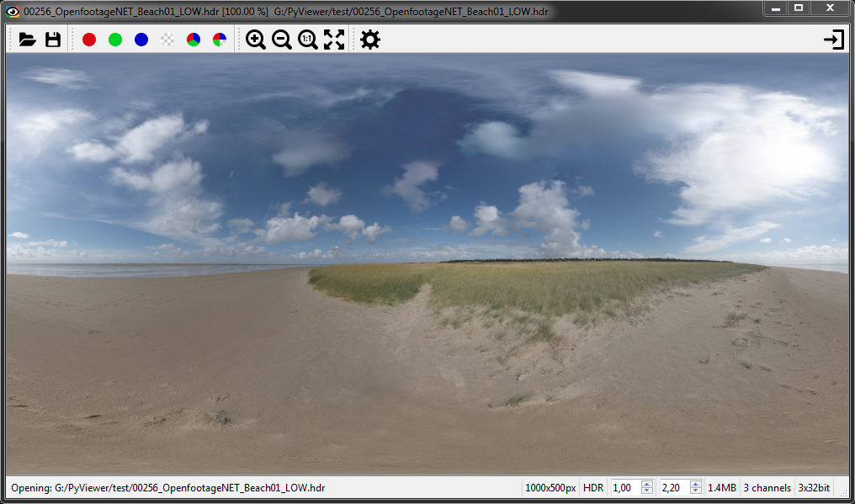The height and width of the screenshot is (504, 855).
Task: Zoom in with the plus magnifier
Action: 255,40
